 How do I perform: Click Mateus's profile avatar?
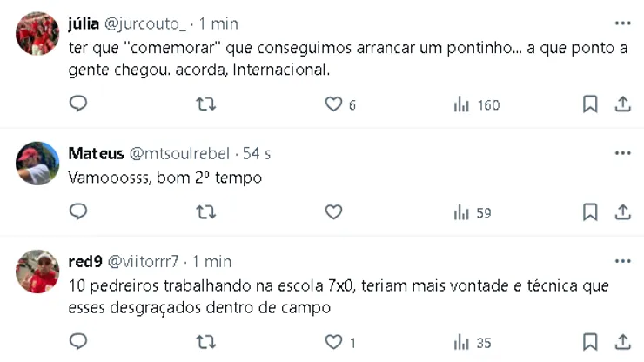tap(37, 163)
